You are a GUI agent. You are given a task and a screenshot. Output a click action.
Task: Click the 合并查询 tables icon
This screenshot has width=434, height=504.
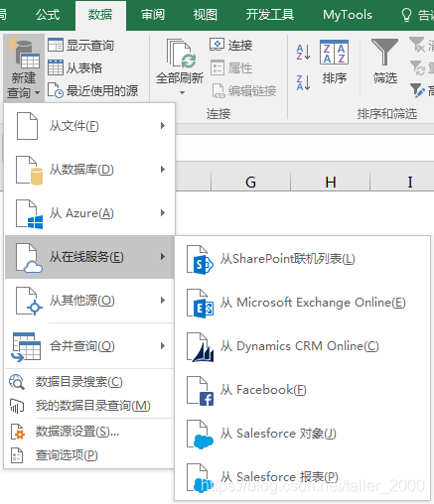click(26, 347)
